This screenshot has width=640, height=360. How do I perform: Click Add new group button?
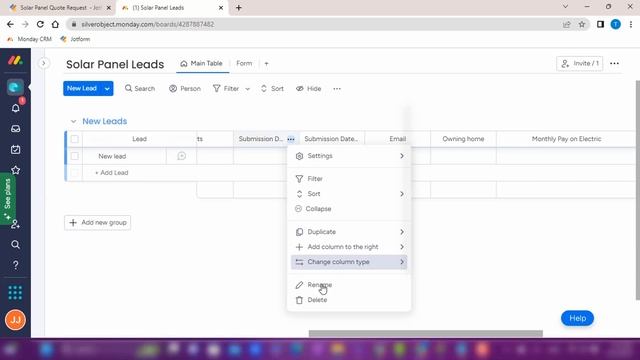point(98,222)
